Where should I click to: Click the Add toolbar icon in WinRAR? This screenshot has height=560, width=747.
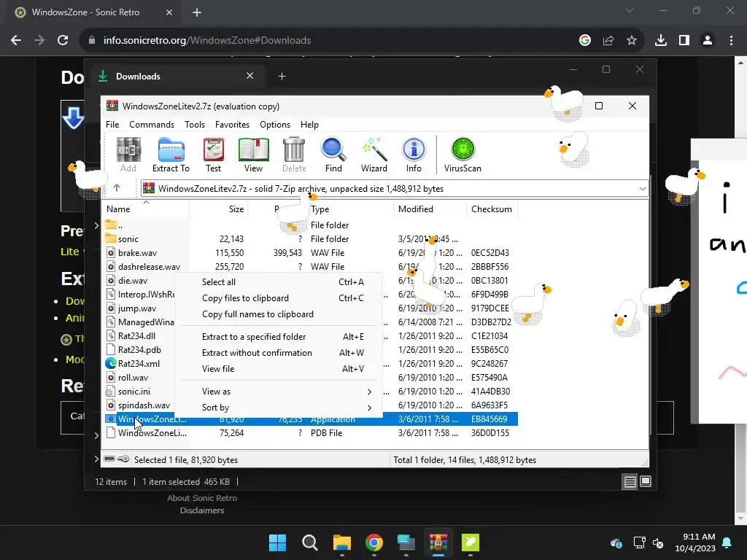coord(128,155)
